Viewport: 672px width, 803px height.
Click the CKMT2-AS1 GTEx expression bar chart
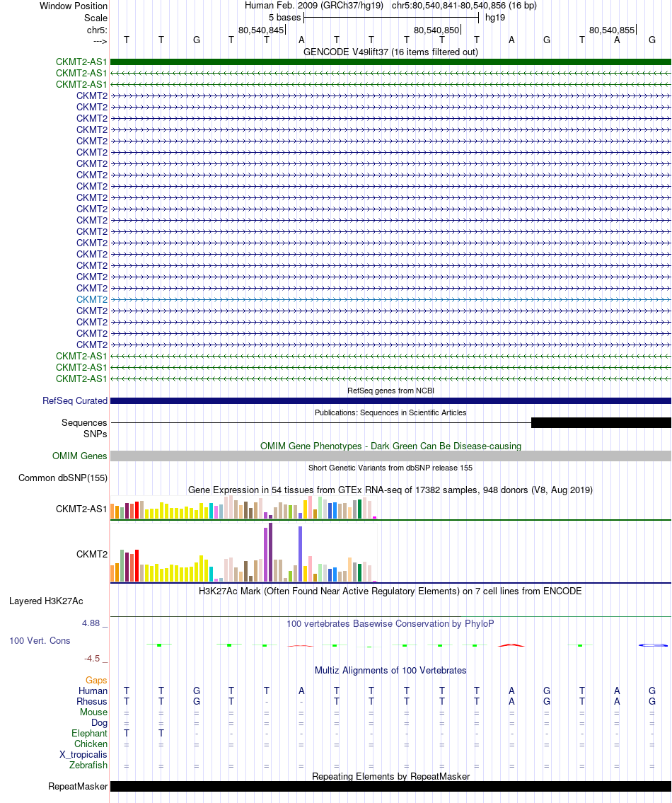point(244,507)
